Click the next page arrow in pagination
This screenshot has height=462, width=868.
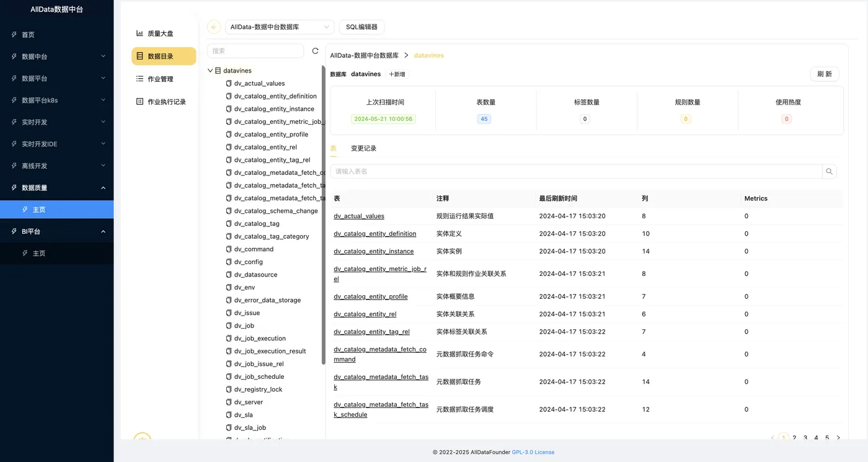[838, 438]
